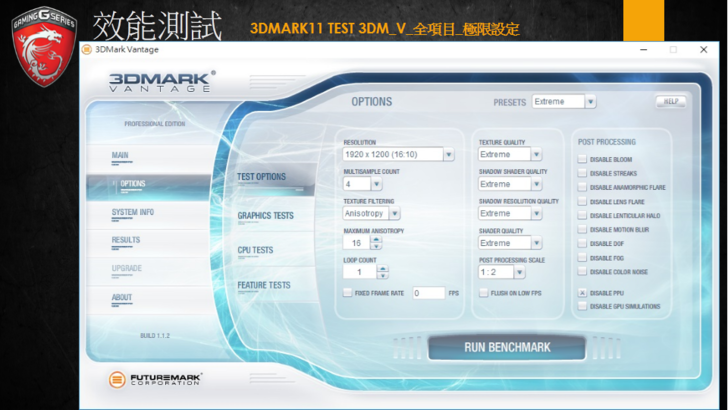This screenshot has width=728, height=410.
Task: Toggle Flush On Low FPS checkbox
Action: click(x=483, y=293)
